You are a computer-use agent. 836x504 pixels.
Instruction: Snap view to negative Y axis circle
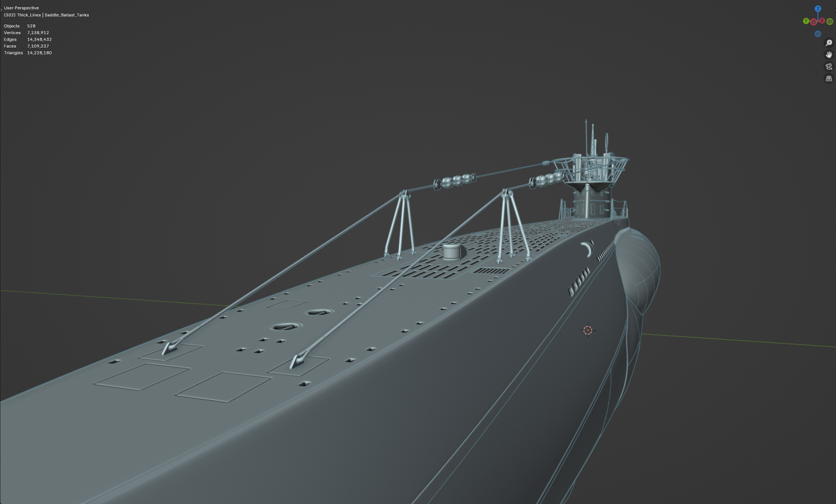coord(830,21)
